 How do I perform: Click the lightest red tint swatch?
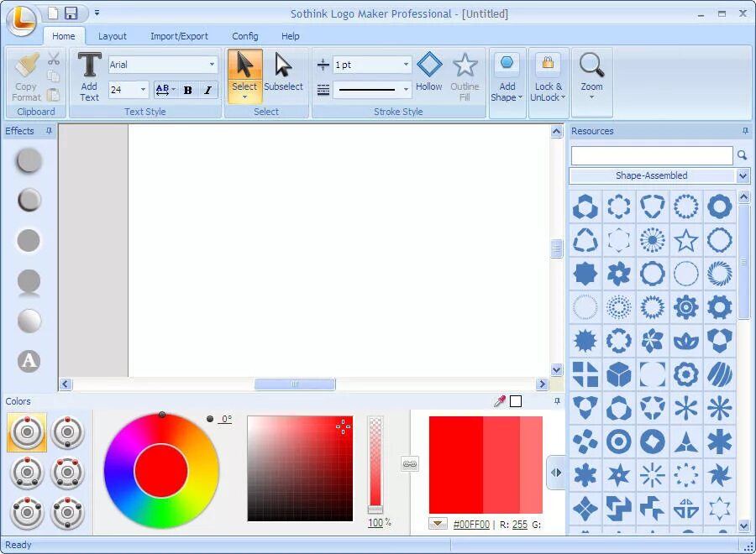coord(531,465)
